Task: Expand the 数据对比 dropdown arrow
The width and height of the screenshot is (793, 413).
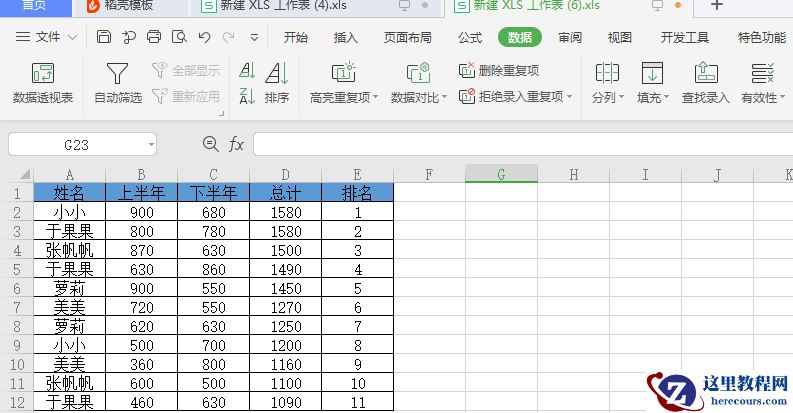Action: (444, 97)
